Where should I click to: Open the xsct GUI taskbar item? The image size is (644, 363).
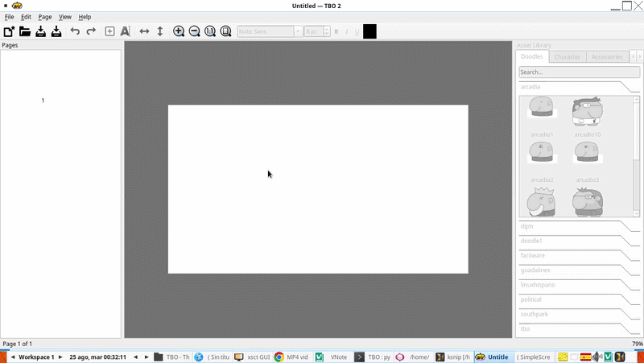(x=252, y=357)
